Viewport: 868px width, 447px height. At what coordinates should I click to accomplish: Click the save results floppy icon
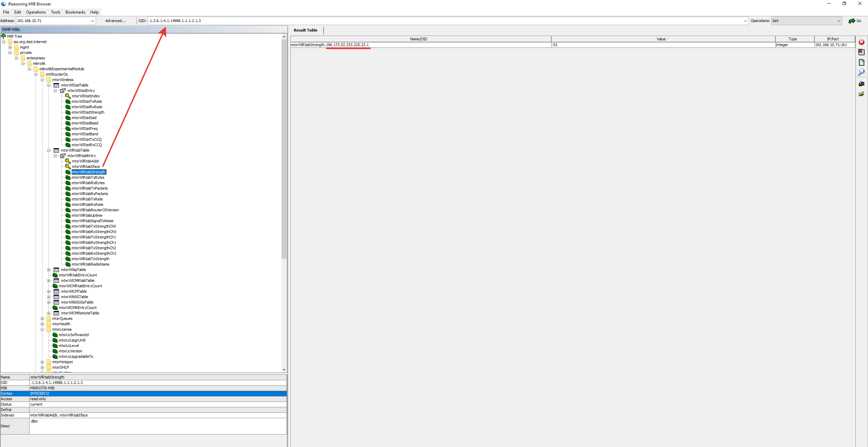[x=861, y=83]
